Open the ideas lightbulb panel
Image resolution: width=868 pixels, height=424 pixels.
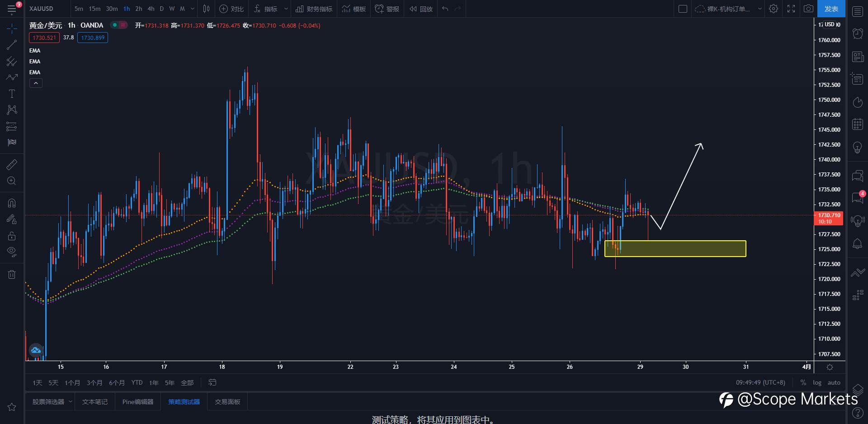(858, 147)
